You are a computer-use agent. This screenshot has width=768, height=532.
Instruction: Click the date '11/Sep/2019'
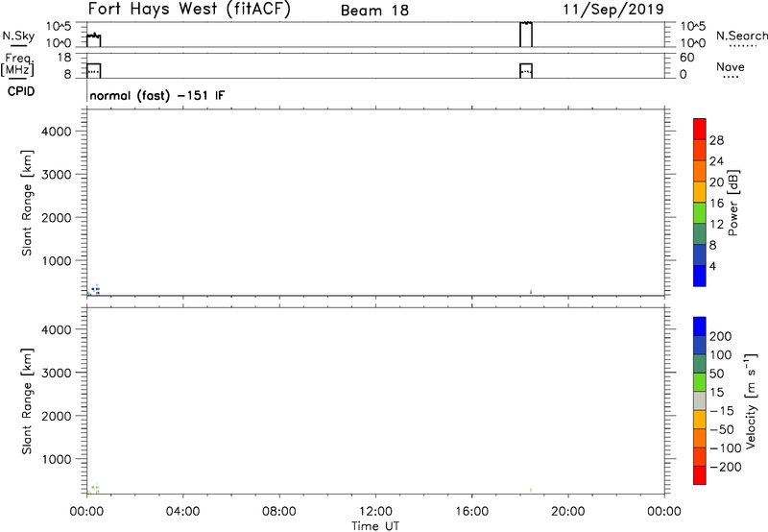[613, 10]
